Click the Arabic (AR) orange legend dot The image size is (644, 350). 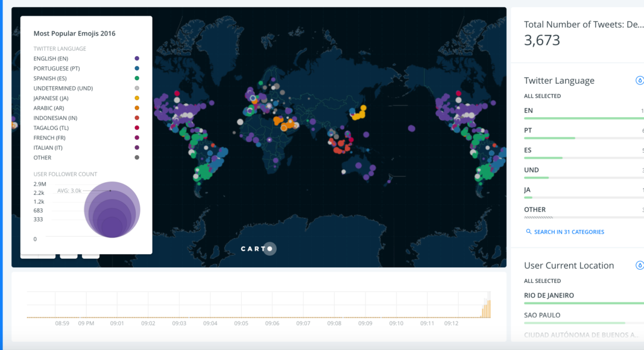coord(137,108)
